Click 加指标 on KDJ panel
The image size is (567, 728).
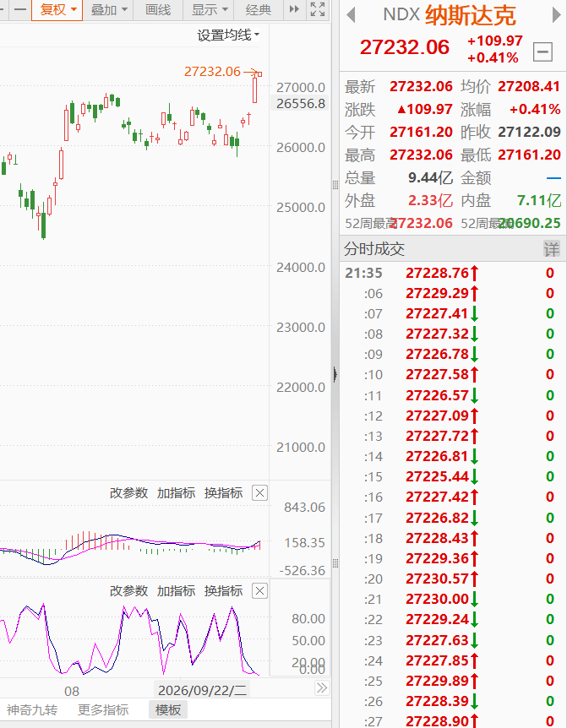click(176, 591)
